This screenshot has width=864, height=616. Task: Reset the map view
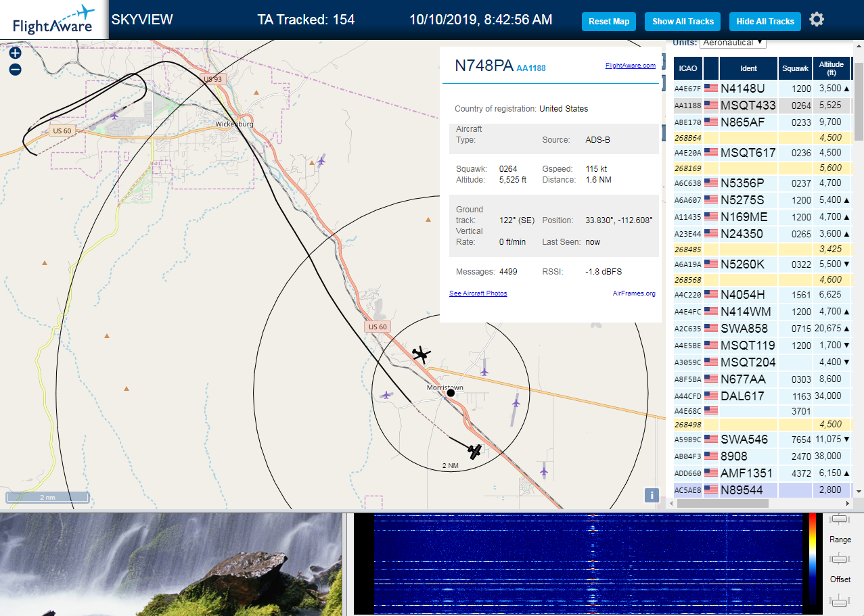tap(609, 22)
